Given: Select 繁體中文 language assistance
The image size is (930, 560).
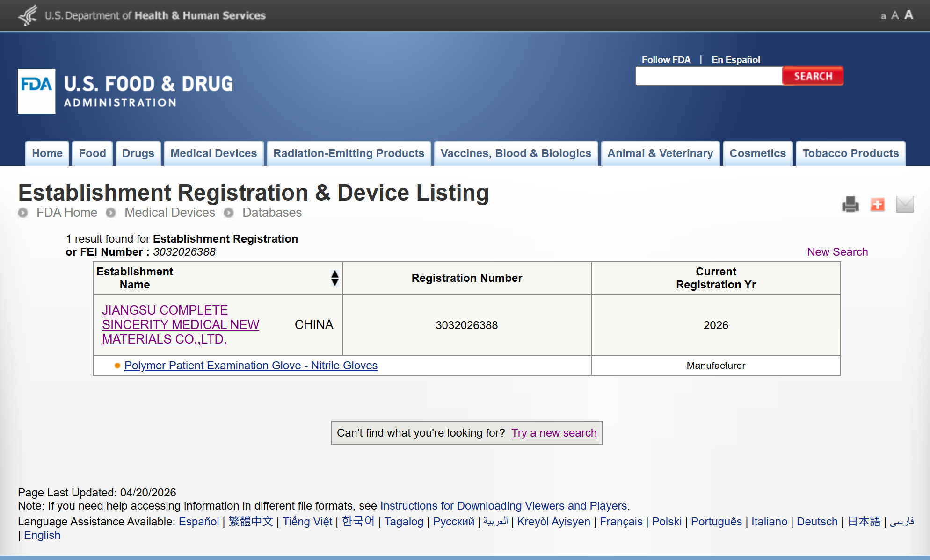Looking at the screenshot, I should coord(251,522).
